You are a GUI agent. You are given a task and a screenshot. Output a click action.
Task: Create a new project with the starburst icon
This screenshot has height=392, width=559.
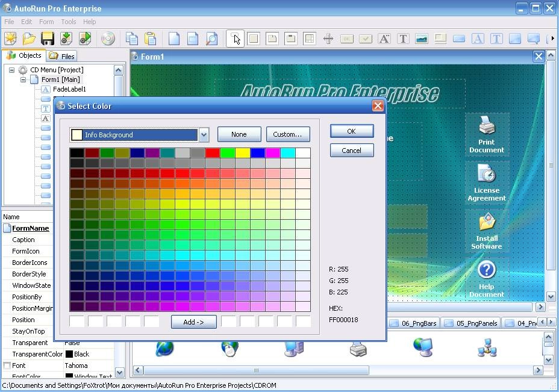(10, 39)
